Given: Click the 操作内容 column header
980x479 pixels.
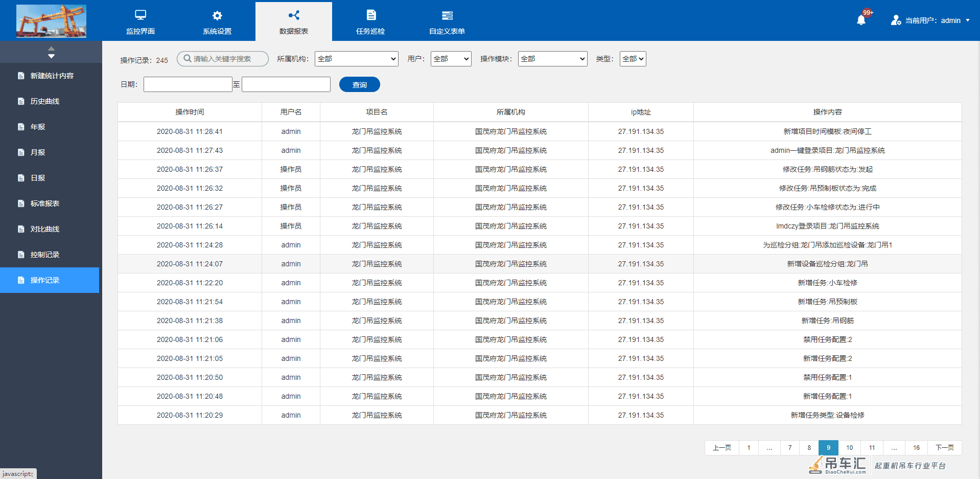Looking at the screenshot, I should pos(828,112).
